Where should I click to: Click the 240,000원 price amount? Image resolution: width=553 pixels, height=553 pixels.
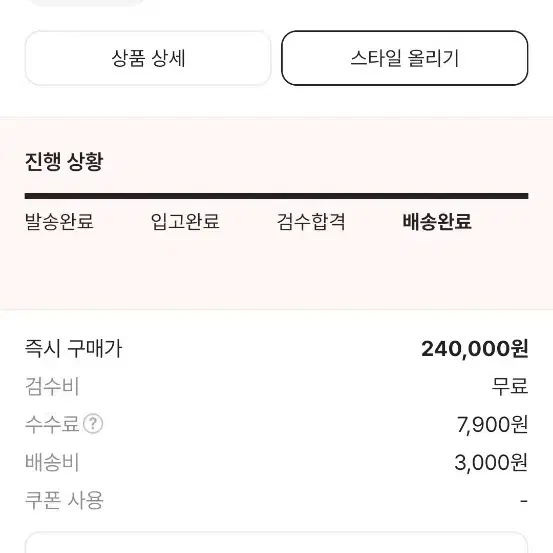[x=475, y=349]
